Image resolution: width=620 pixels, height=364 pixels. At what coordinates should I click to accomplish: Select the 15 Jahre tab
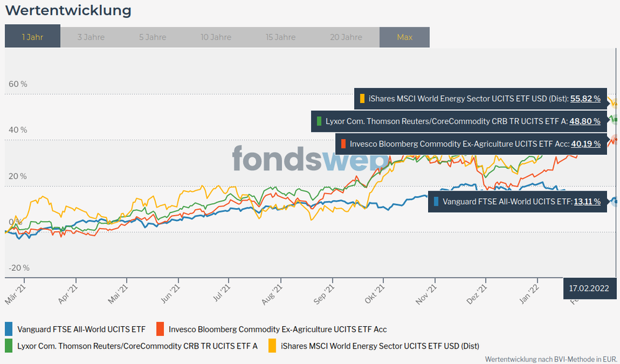pyautogui.click(x=280, y=37)
